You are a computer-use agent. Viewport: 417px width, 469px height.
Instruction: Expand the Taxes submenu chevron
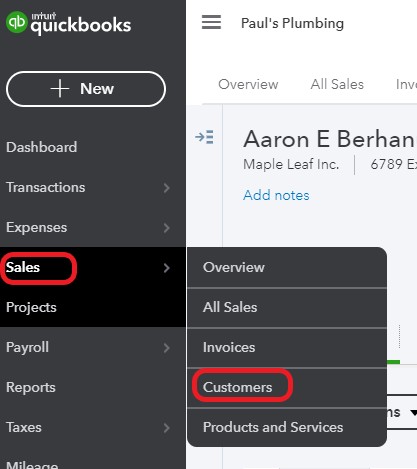pyautogui.click(x=167, y=428)
